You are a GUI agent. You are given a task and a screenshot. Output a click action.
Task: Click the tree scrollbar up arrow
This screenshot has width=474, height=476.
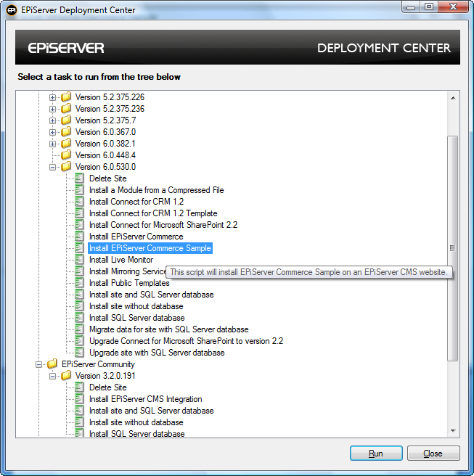point(454,97)
